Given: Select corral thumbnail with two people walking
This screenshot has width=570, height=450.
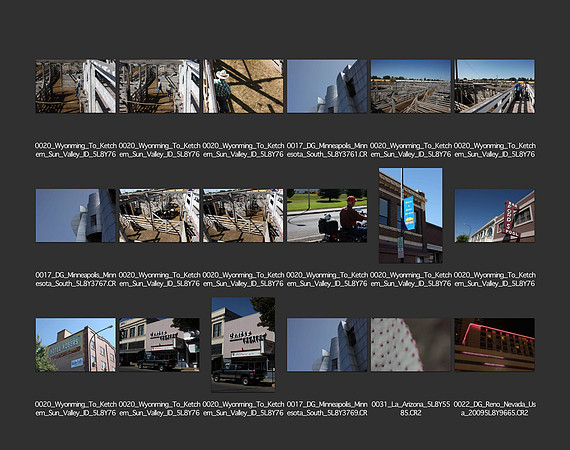Looking at the screenshot, I should (159, 86).
